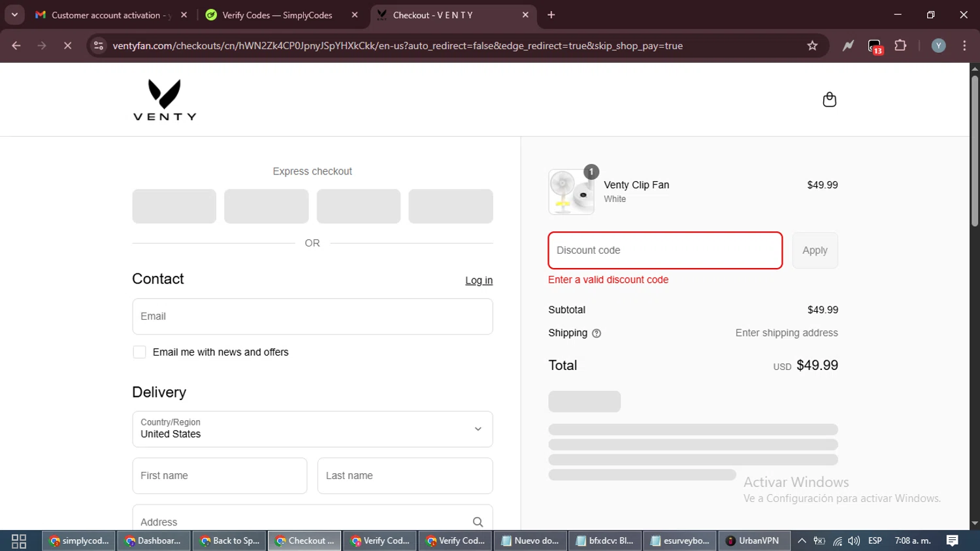The height and width of the screenshot is (551, 980).
Task: Click the 7:08 a. m. clock
Action: [x=913, y=541]
